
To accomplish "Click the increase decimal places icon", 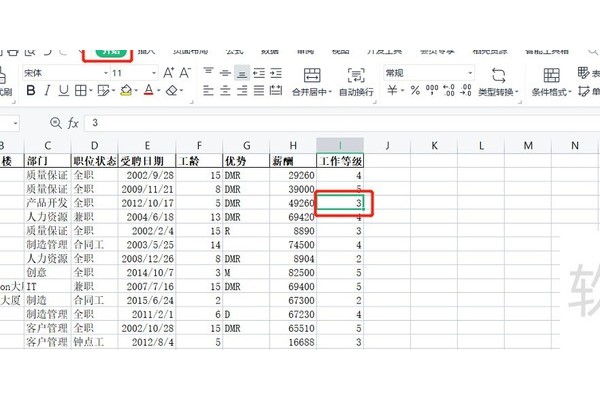I will pyautogui.click(x=449, y=91).
